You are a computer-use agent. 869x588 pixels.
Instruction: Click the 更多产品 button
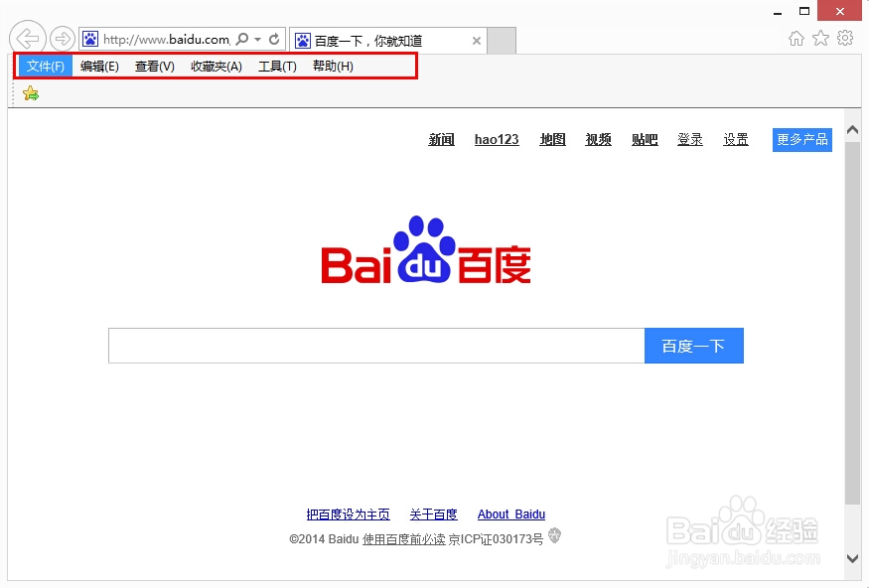pos(801,140)
